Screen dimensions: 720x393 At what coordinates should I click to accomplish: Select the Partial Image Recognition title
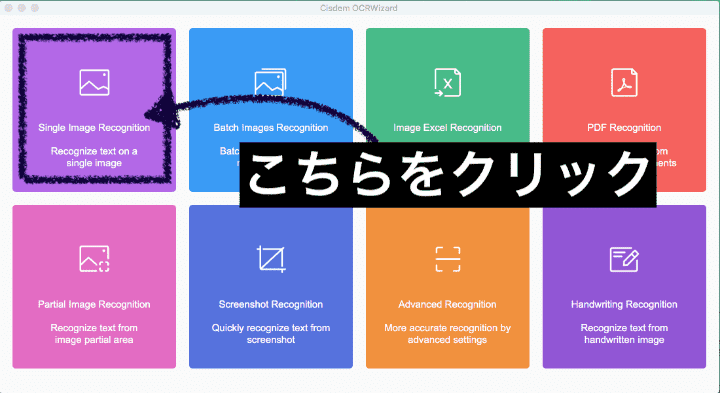tap(94, 304)
